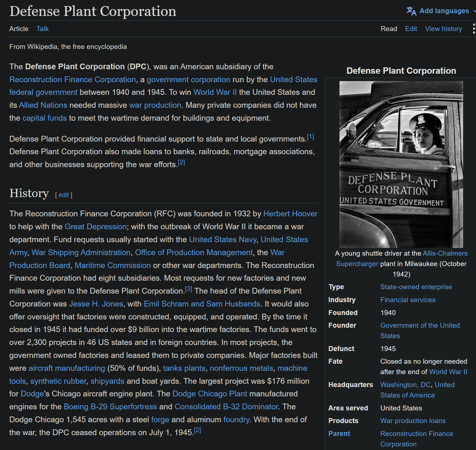
Task: Follow the Great Depression link
Action: (96, 227)
